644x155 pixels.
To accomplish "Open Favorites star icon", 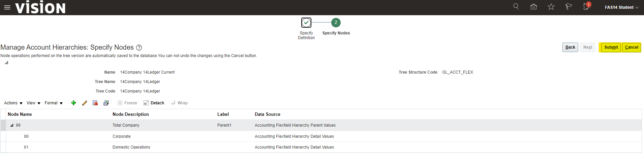I will pos(551,7).
